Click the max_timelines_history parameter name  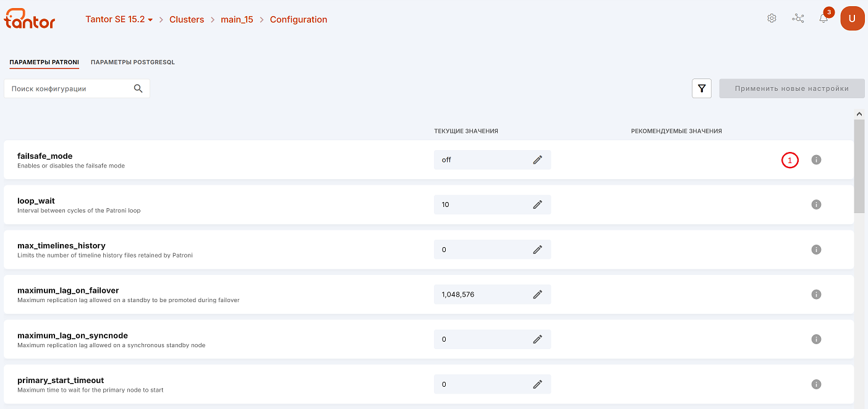point(61,245)
